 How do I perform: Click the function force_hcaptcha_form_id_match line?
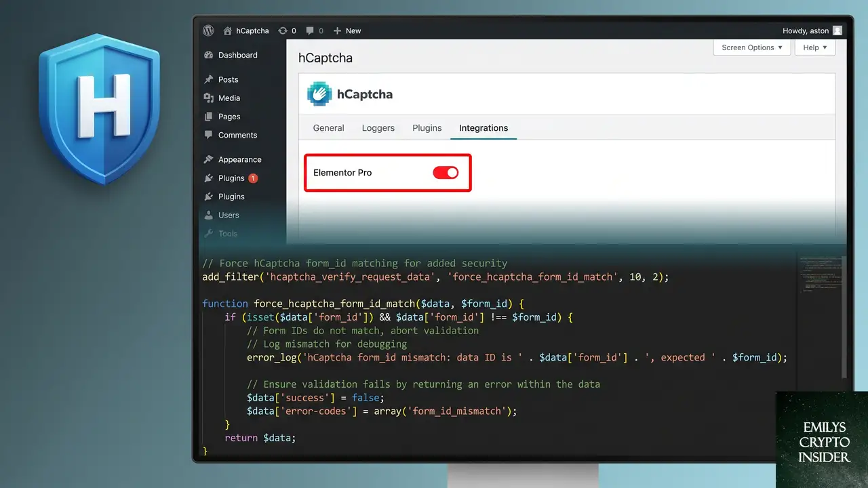click(363, 304)
